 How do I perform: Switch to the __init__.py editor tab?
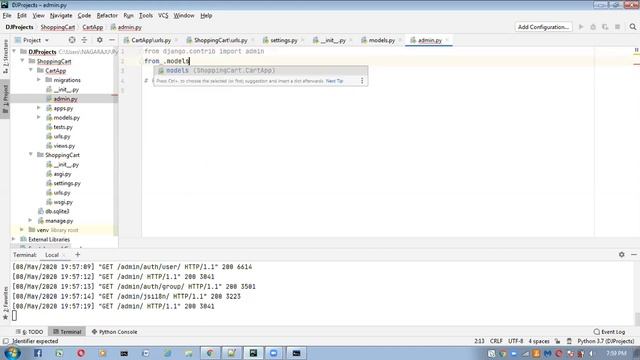[x=333, y=40]
